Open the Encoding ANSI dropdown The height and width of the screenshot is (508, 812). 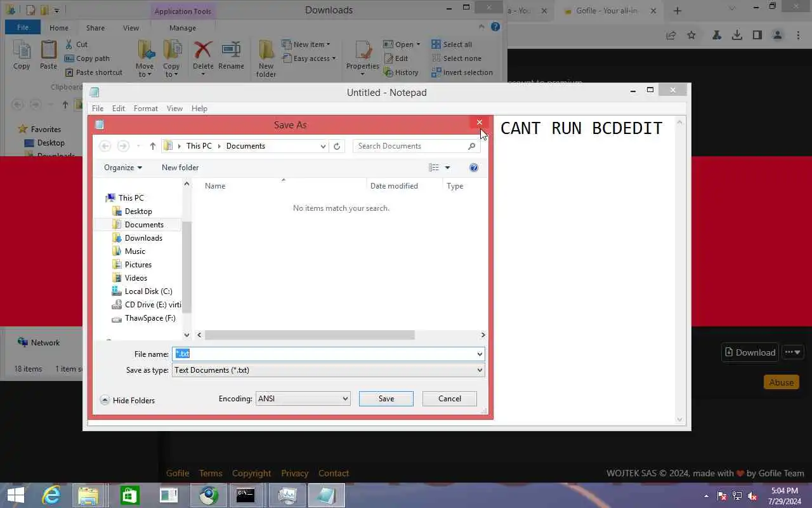pyautogui.click(x=303, y=399)
